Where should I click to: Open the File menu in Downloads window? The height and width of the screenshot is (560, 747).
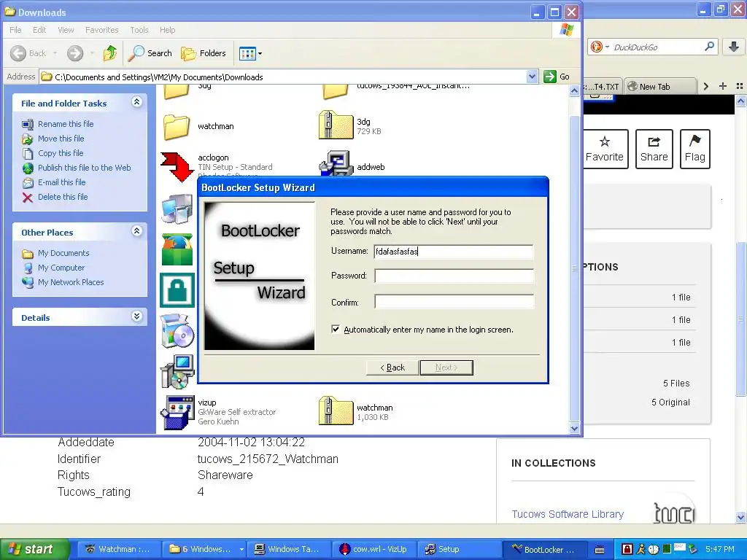pos(15,29)
